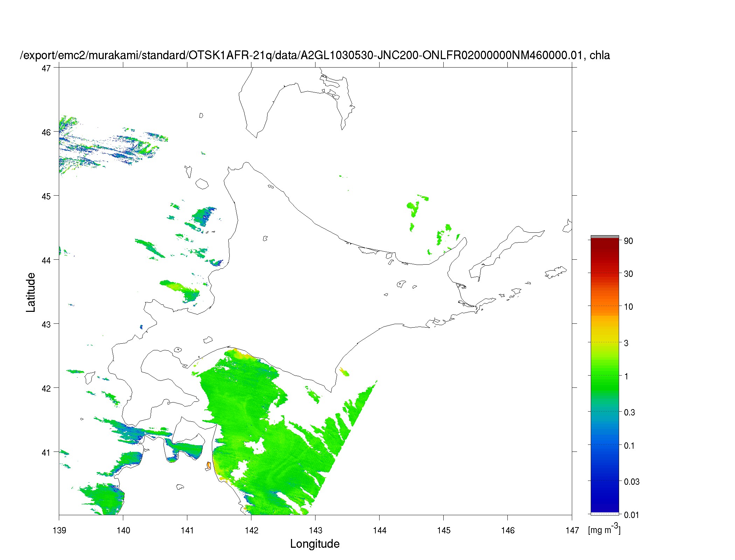Click colorbar label 0.01

point(631,515)
